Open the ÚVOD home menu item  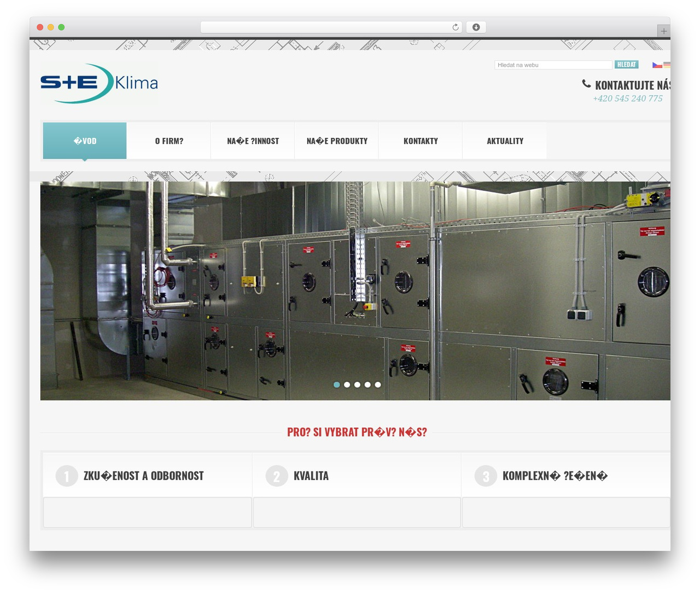click(x=85, y=141)
